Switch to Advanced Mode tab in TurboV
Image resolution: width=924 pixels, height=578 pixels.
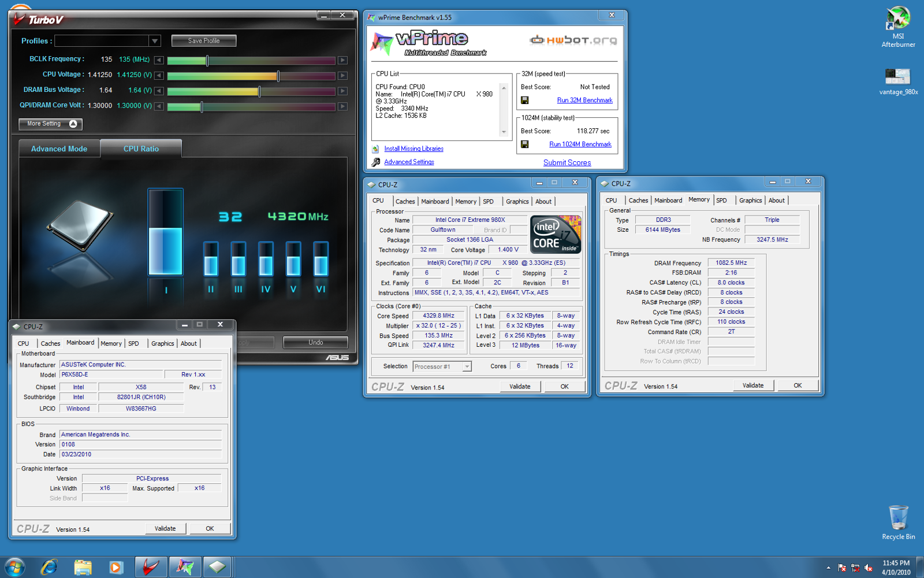tap(59, 149)
